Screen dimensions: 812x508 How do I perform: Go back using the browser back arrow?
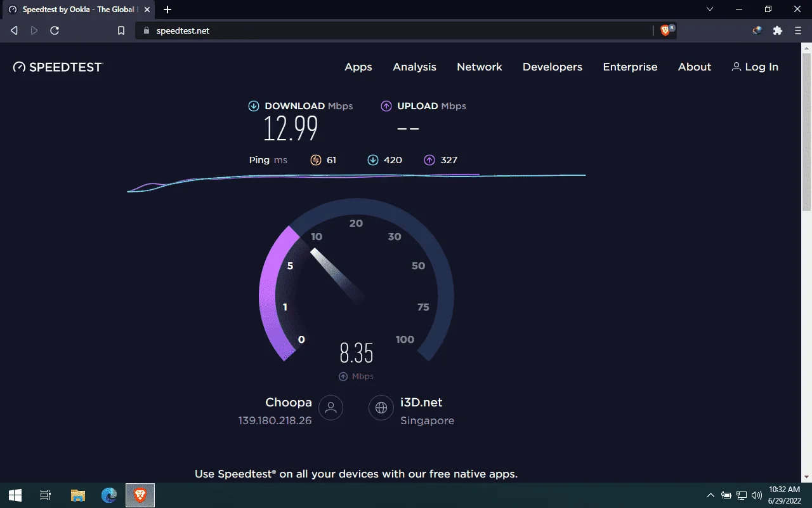tap(14, 30)
